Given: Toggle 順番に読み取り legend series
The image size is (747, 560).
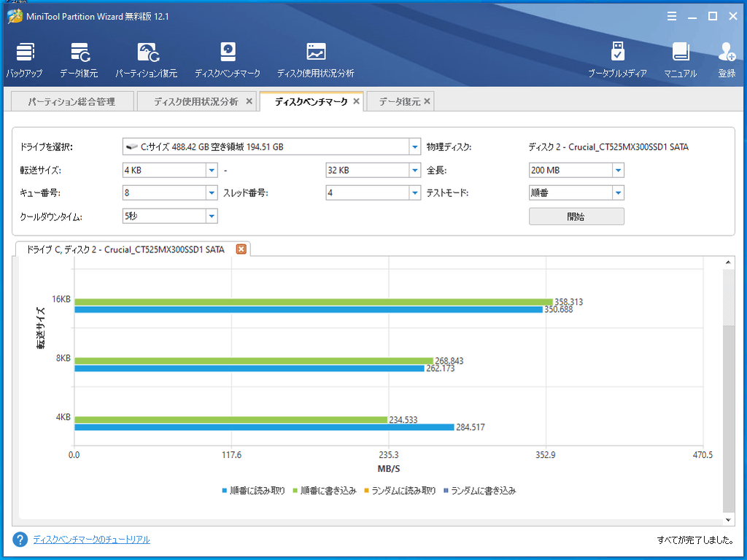Looking at the screenshot, I should pos(253,491).
